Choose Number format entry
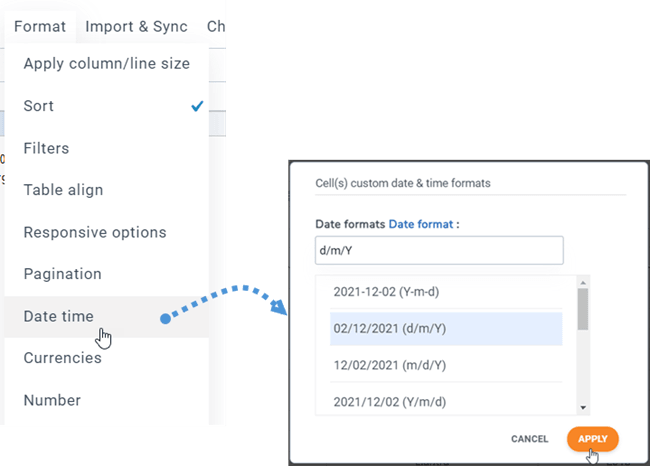Viewport: 650px width, 466px height. pyautogui.click(x=52, y=400)
